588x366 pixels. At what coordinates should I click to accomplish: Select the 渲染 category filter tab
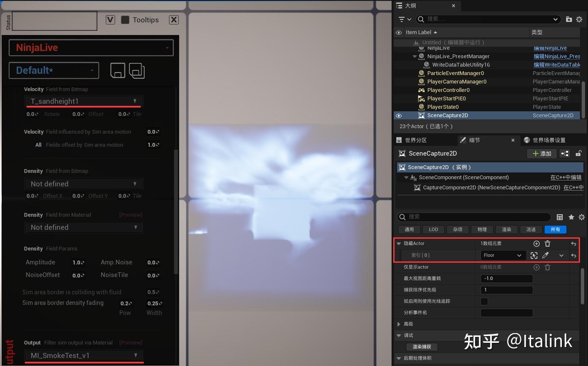(x=506, y=229)
